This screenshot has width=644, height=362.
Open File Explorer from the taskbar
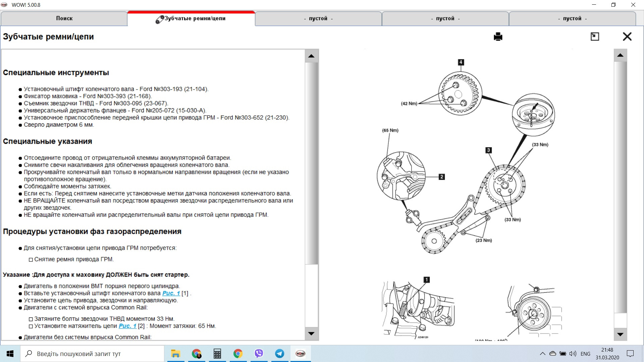pyautogui.click(x=175, y=354)
